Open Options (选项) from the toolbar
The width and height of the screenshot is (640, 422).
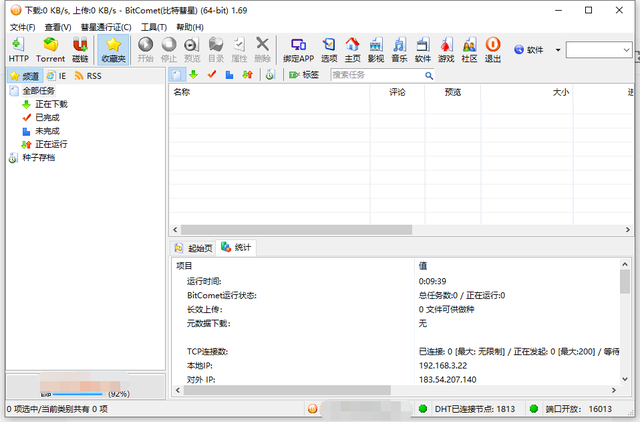coord(329,50)
